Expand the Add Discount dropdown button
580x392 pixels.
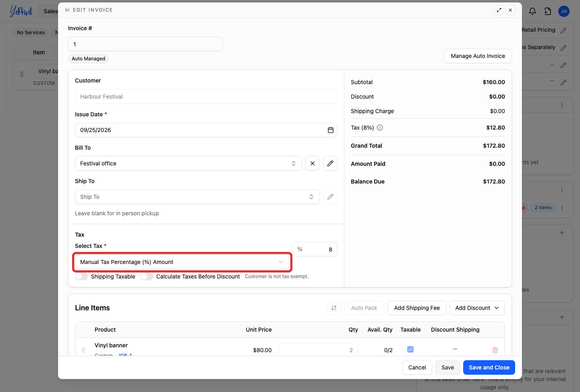(477, 308)
